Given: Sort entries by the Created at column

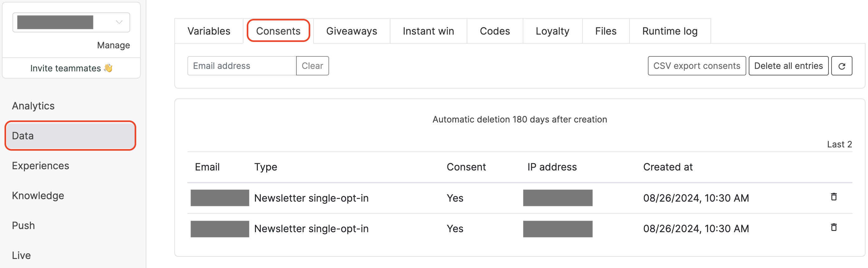Looking at the screenshot, I should tap(667, 166).
